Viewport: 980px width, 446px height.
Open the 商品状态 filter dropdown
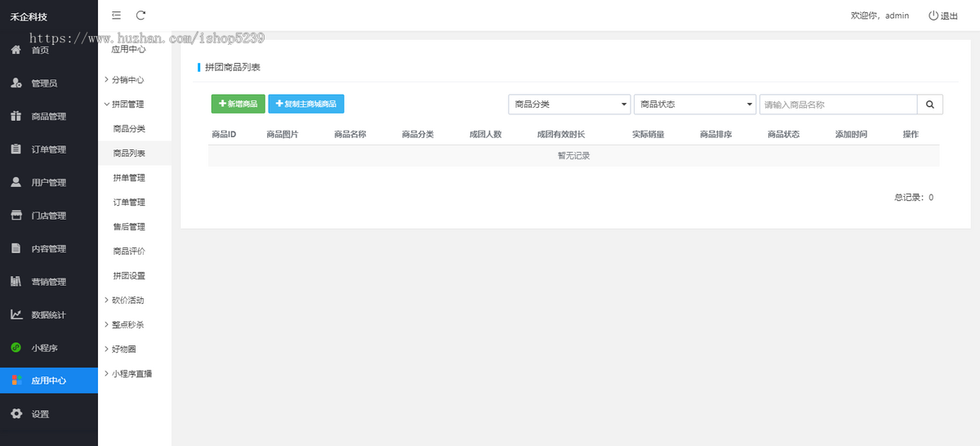coord(695,105)
